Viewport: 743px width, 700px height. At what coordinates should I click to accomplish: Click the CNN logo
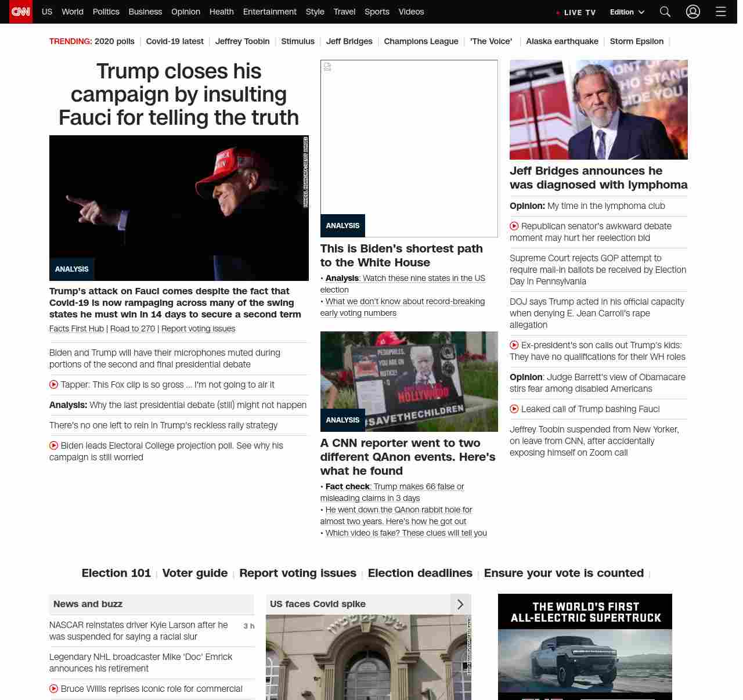21,12
